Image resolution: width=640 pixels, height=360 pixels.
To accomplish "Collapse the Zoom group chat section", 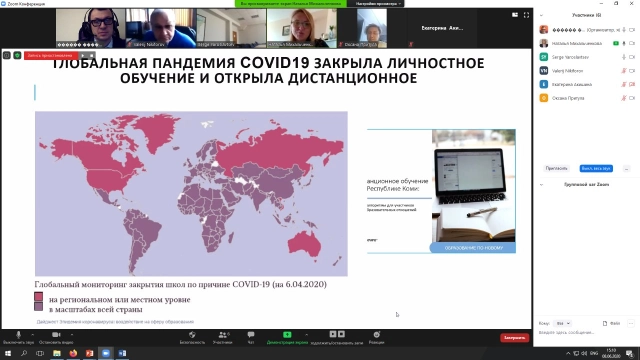I will [541, 184].
